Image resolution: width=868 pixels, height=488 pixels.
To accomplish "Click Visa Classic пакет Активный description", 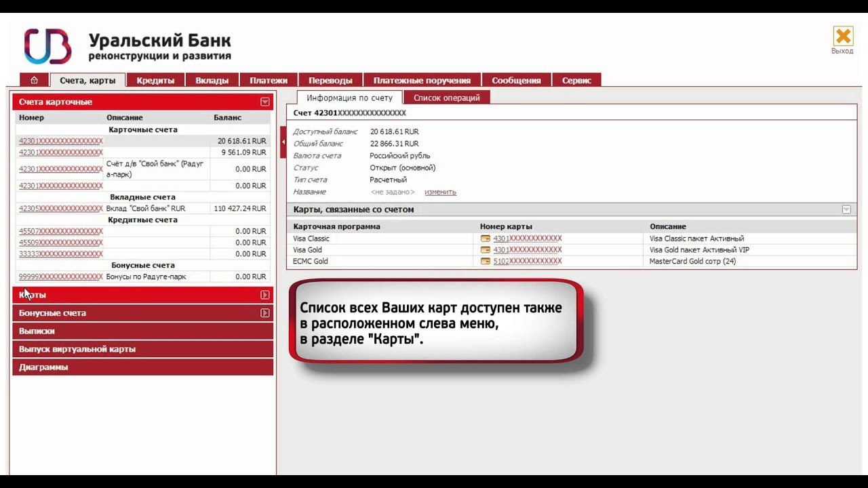I will (696, 239).
